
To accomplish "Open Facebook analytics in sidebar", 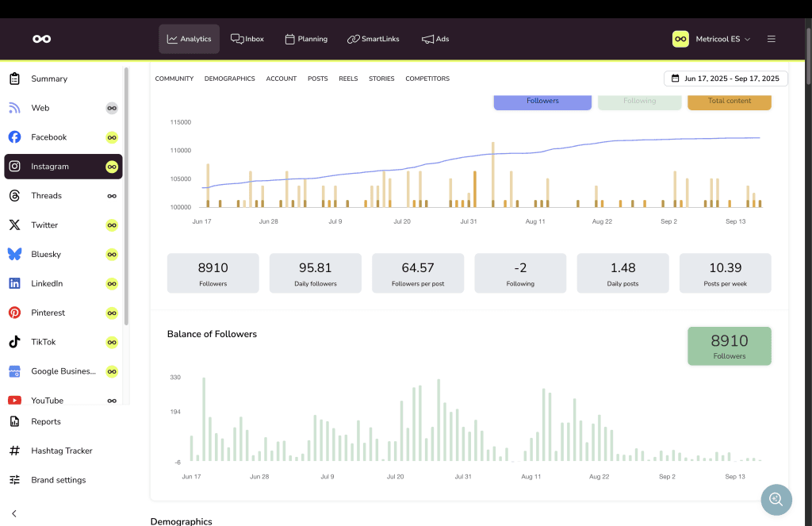I will [48, 137].
